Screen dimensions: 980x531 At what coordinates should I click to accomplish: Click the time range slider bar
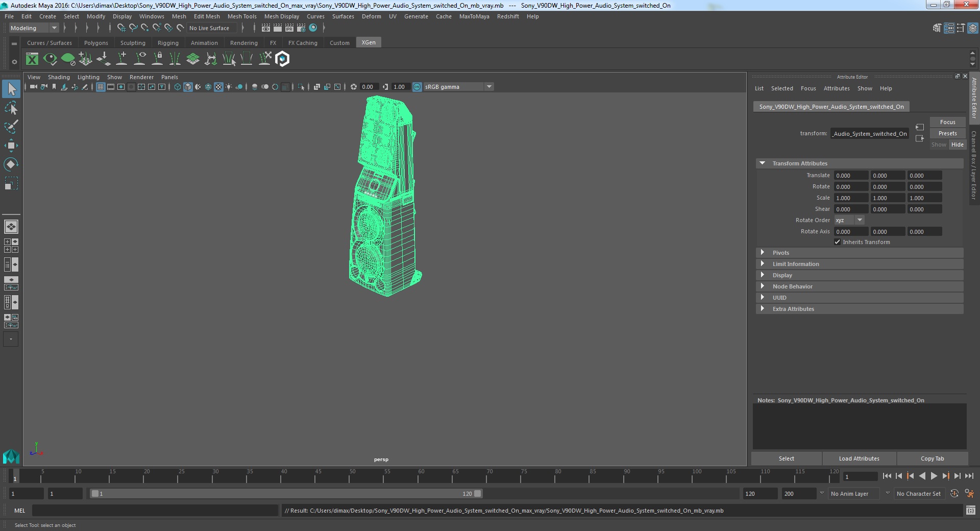286,494
